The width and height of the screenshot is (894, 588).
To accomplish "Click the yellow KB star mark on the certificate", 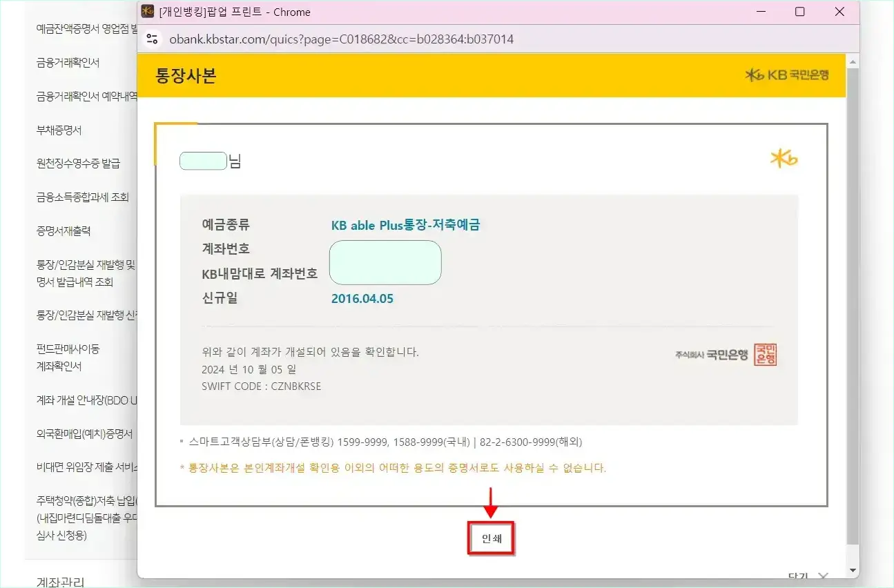I will [x=784, y=159].
